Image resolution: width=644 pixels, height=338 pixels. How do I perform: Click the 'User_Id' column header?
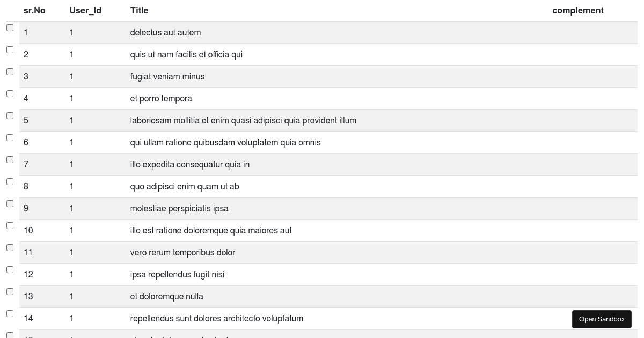tap(85, 10)
